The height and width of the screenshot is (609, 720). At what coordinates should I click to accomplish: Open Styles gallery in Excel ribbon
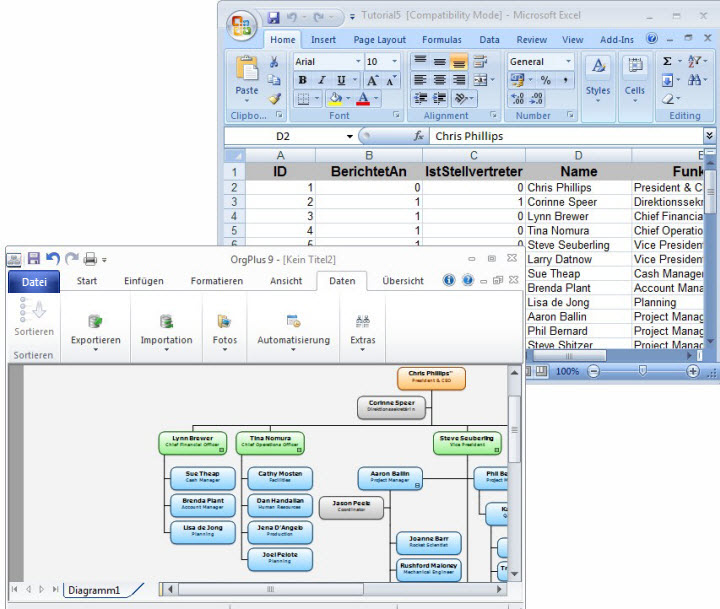[x=597, y=79]
